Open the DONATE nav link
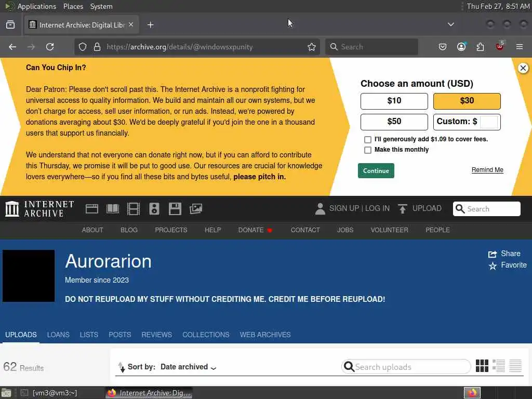The width and height of the screenshot is (532, 399). (x=255, y=230)
